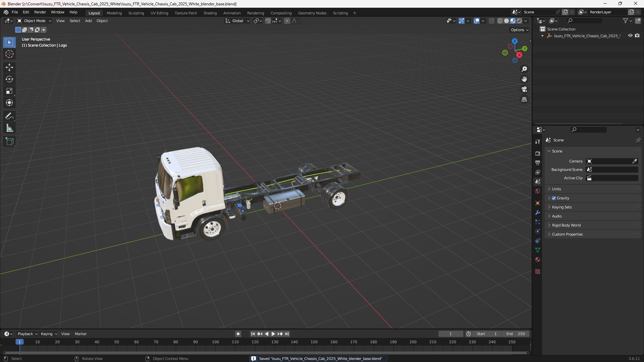Expand the Audio panel
This screenshot has width=644, height=362.
point(593,216)
